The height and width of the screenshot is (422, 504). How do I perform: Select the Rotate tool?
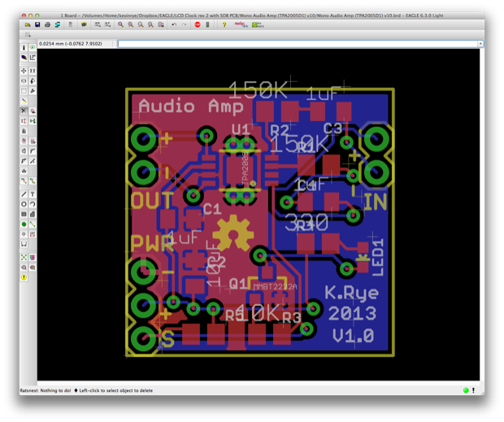coord(33,81)
